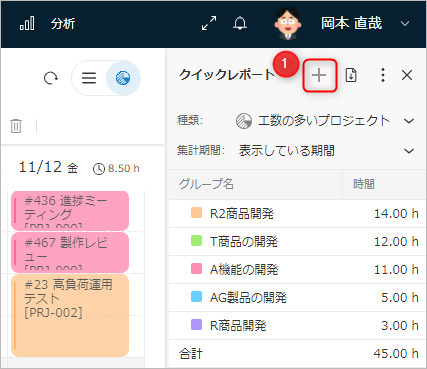Close the クイックレポート panel
Screen dimensions: 427x369
(407, 75)
